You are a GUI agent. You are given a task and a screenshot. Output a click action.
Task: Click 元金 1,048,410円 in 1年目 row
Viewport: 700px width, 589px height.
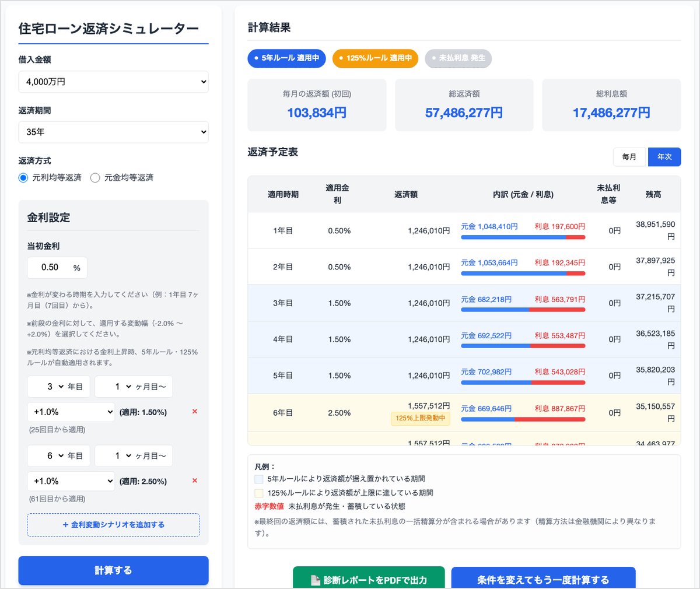pos(489,226)
